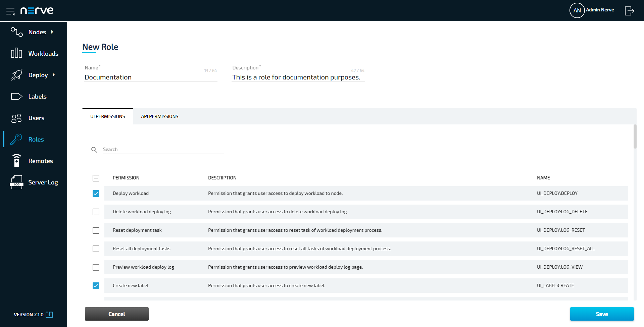Switch to the API PERMISSIONS tab
Screen dimensions: 644x327
pos(159,116)
